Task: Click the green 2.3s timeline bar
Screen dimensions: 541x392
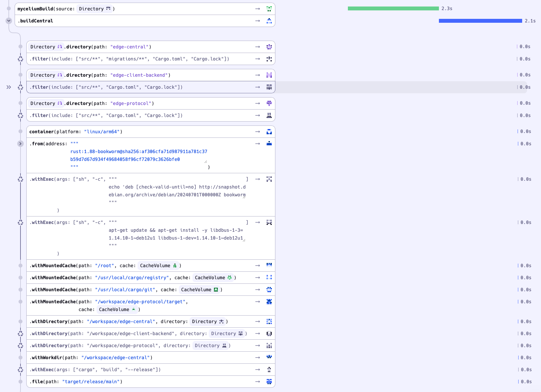Action: point(393,8)
